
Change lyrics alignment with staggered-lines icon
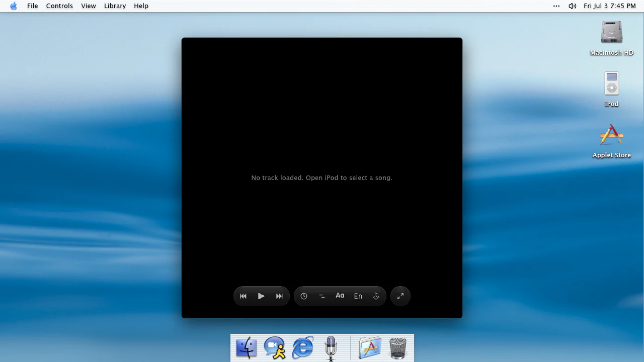322,296
